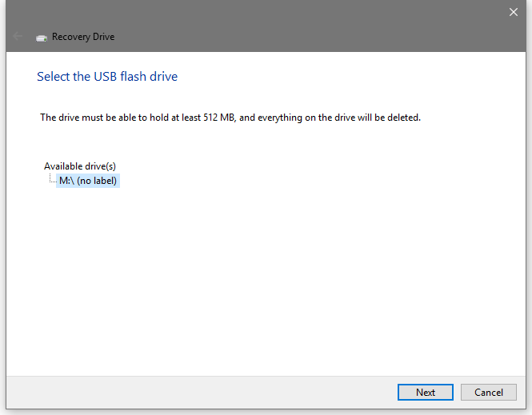Click the word 'Drive' in window title
Viewport: 532px width, 415px height.
click(103, 37)
